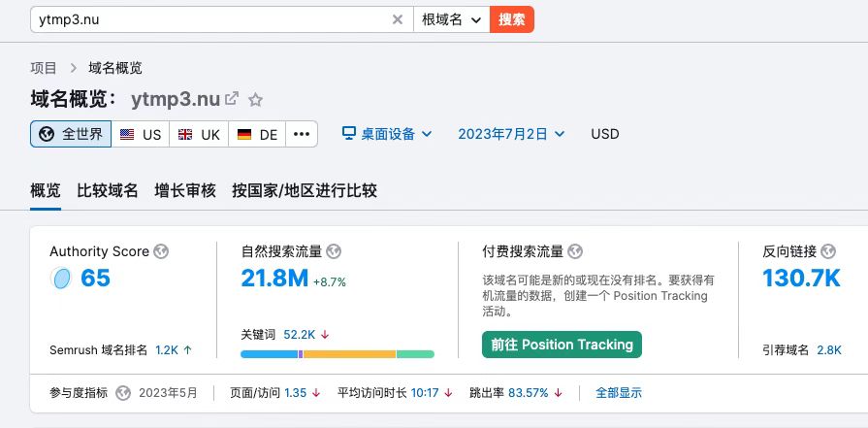Click yellow segment of keyword bar
Image resolution: width=868 pixels, height=428 pixels.
click(x=350, y=354)
